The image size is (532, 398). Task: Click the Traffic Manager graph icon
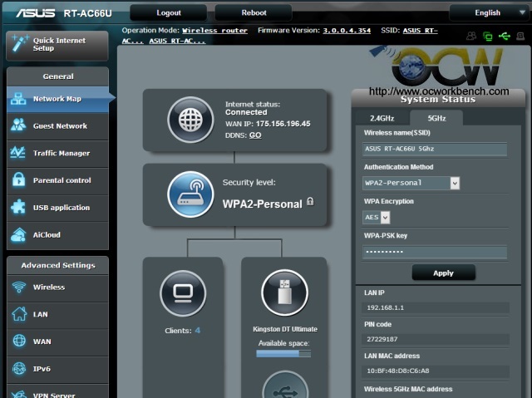(x=17, y=153)
